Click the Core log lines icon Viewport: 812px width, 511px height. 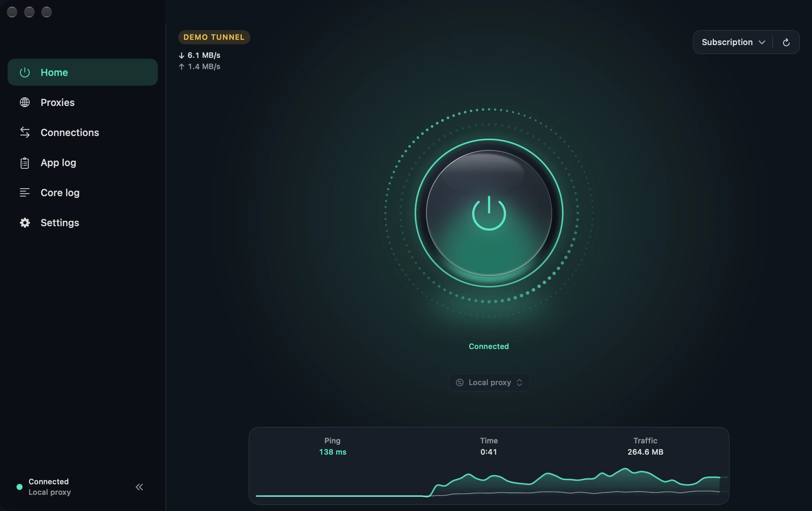[x=25, y=192]
